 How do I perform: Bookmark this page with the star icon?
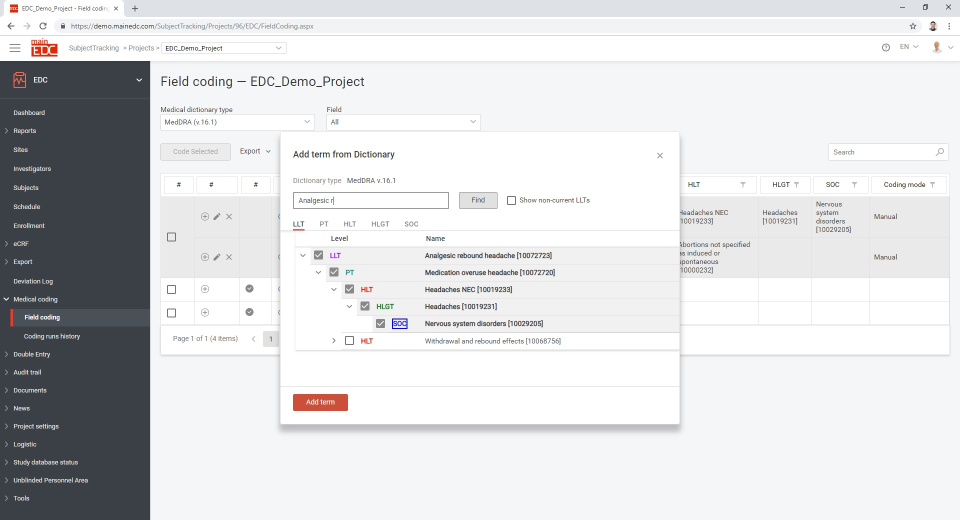point(913,26)
